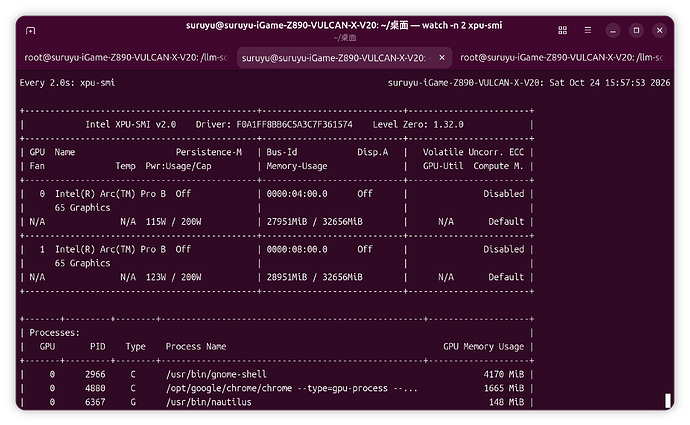Switch to the last root@suruyu tab
690x425 pixels.
pos(562,58)
